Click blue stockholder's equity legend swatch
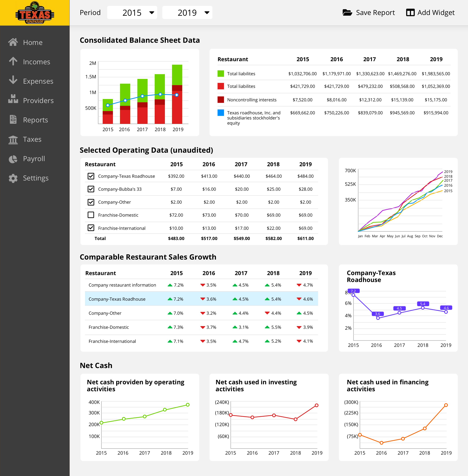The height and width of the screenshot is (476, 468). click(221, 113)
